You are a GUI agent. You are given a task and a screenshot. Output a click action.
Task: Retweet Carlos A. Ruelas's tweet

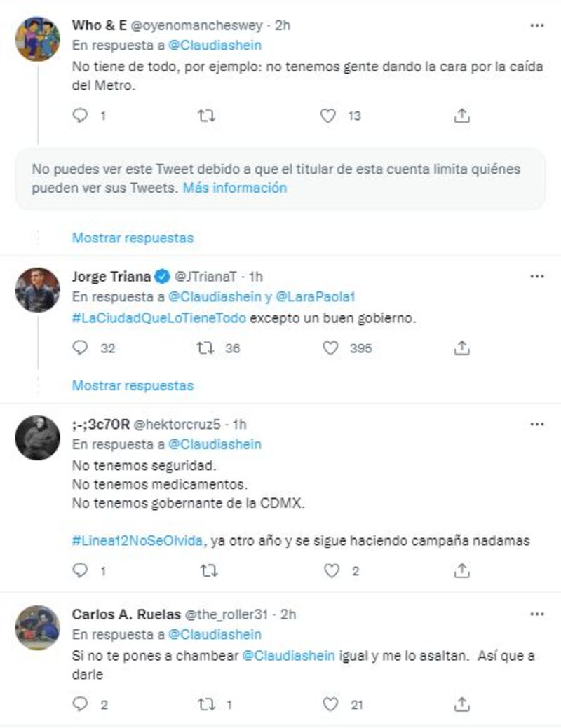click(206, 704)
